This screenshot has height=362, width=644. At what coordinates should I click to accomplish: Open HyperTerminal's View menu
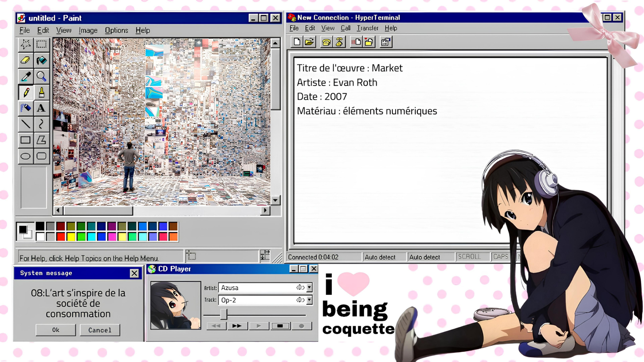click(x=328, y=28)
